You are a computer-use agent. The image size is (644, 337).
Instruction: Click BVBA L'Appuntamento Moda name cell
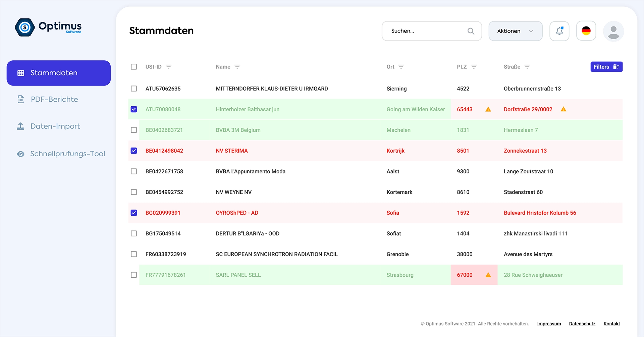click(x=251, y=171)
